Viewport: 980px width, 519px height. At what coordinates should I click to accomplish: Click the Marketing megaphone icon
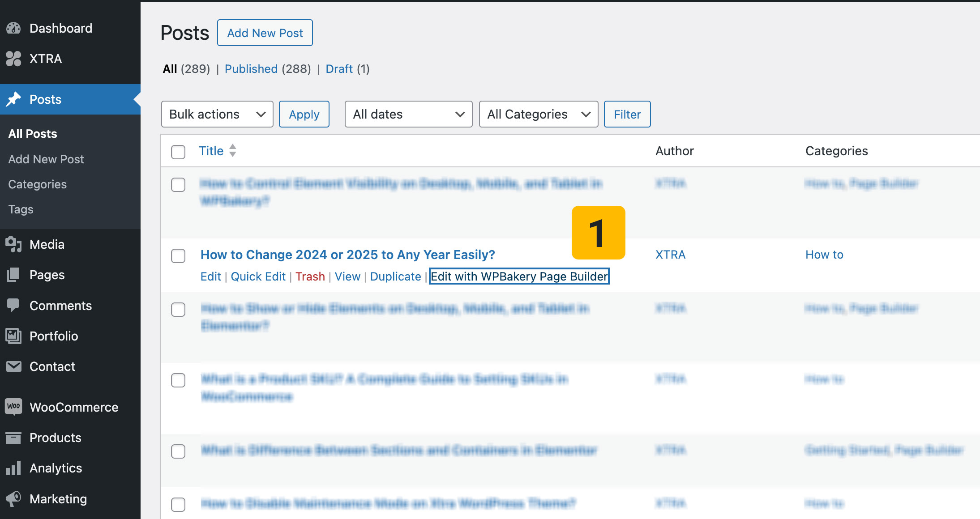(13, 498)
